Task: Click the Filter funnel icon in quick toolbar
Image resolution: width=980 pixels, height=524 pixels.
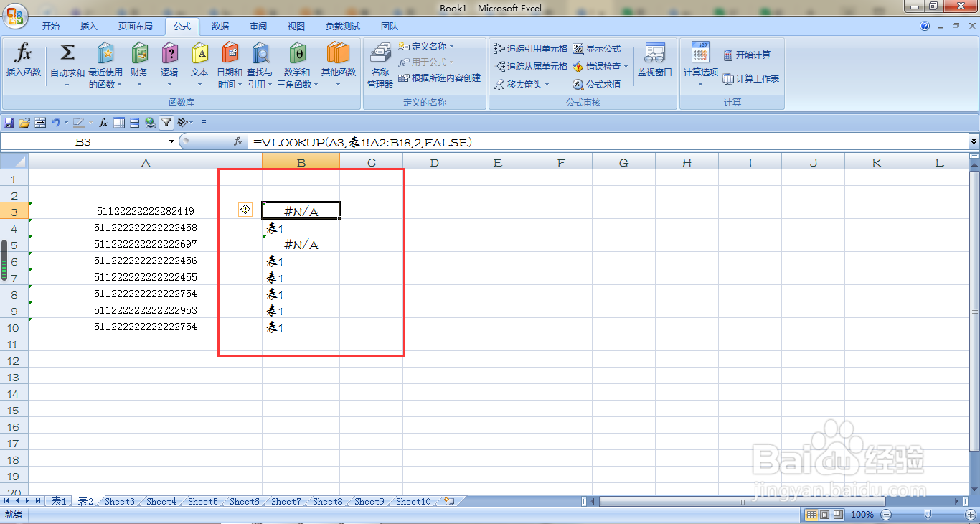Action: tap(166, 123)
